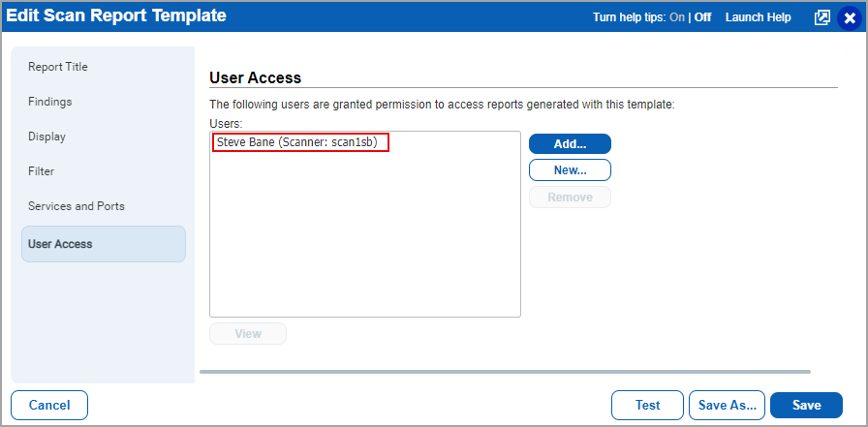
Task: Open dialog in new window icon
Action: [822, 17]
